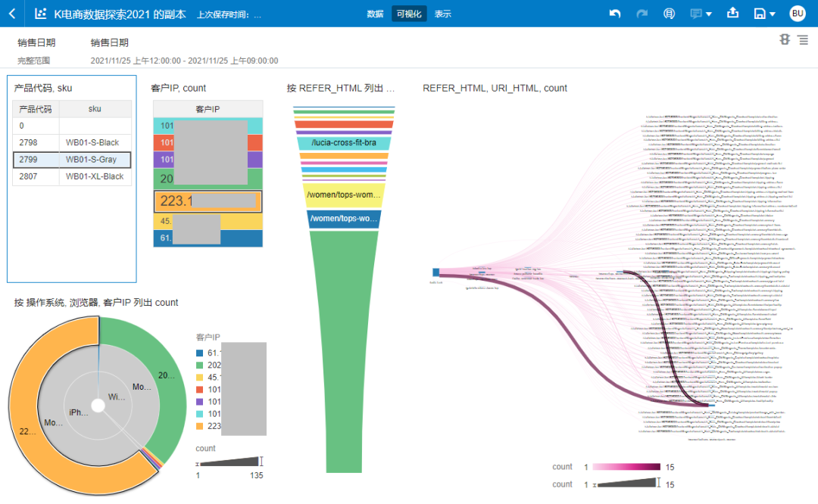Select the /lucia-cross-fit-bra funnel segment
Image resolution: width=818 pixels, height=504 pixels.
click(x=344, y=143)
